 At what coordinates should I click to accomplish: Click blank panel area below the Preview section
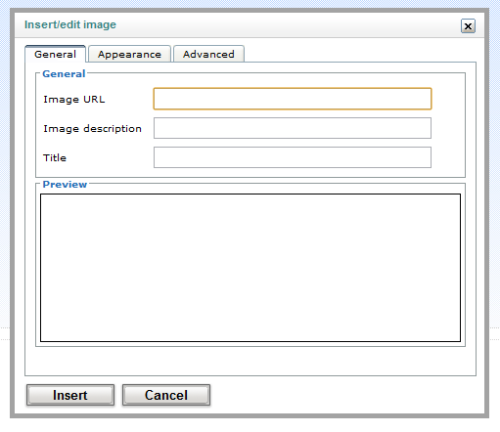[250, 361]
